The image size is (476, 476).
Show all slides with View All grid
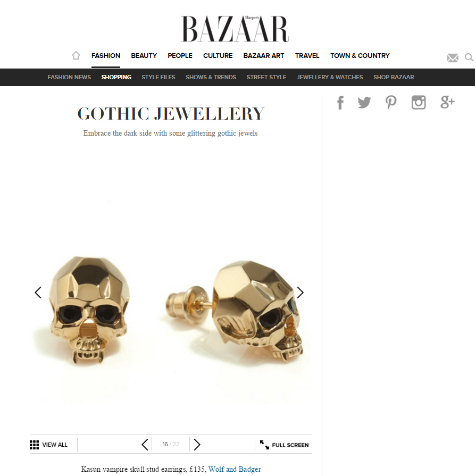(x=49, y=445)
